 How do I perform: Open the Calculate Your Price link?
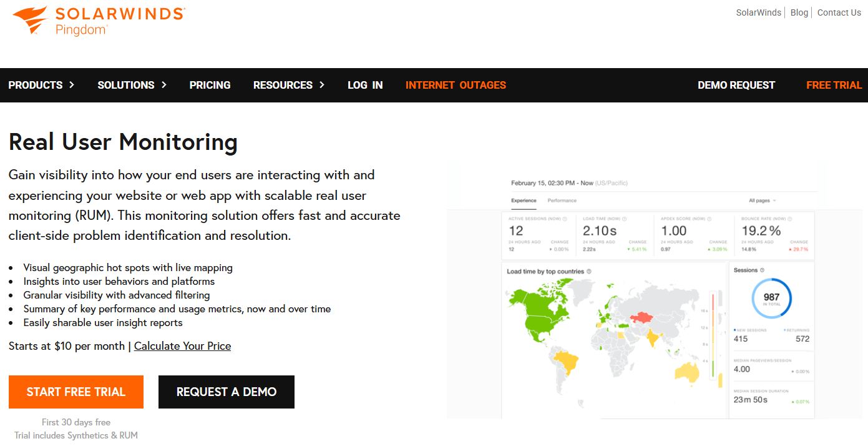(x=182, y=345)
